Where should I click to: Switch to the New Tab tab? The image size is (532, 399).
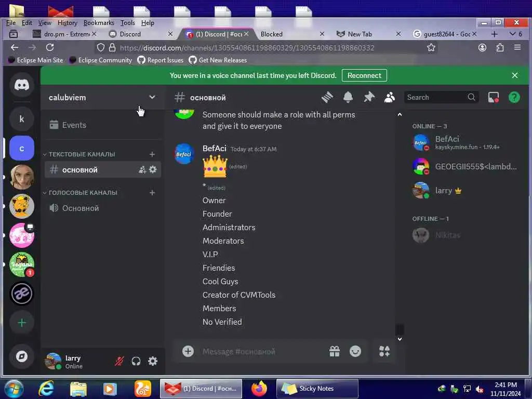coord(369,34)
